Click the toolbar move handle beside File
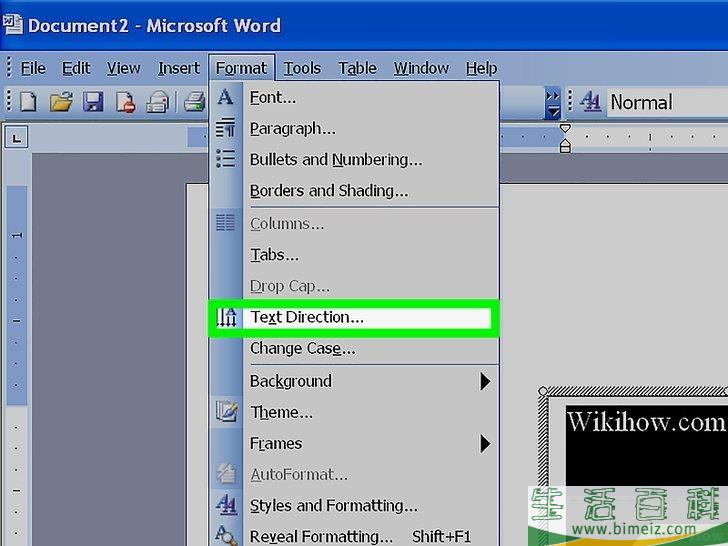This screenshot has width=728, height=546. 9,68
